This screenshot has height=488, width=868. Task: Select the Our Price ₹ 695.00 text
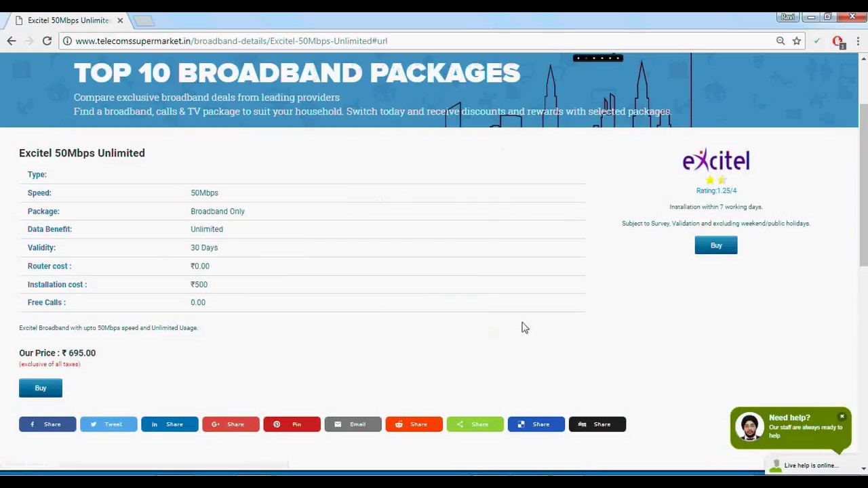pos(57,353)
